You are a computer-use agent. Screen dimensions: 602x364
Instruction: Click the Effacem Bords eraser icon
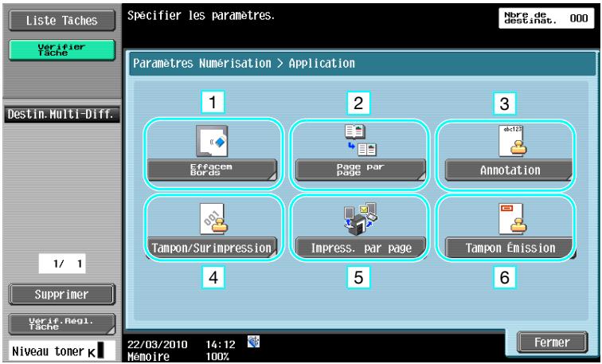pos(212,141)
